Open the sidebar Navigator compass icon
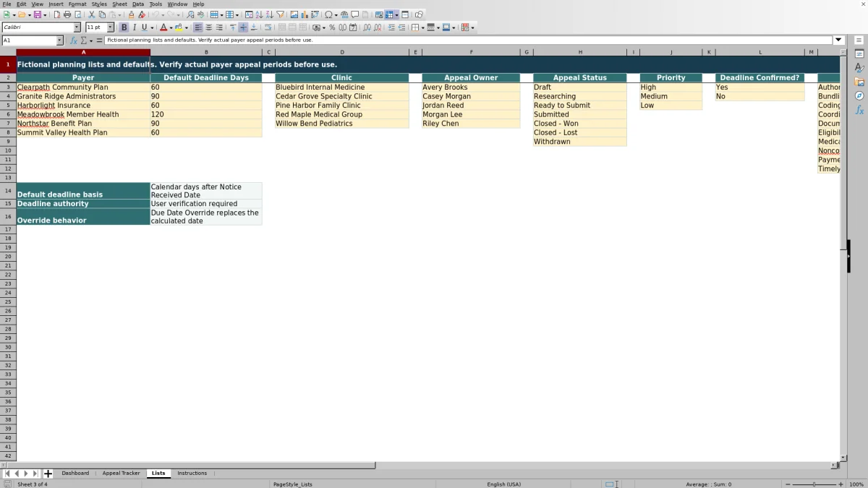Viewport: 868px width, 488px height. click(859, 95)
